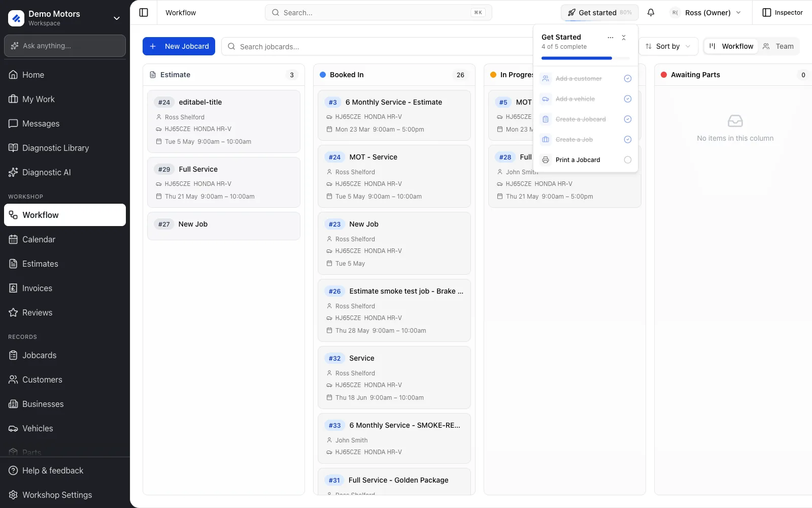Open Full Service - Golden Package card
This screenshot has height=508, width=812.
[394, 482]
